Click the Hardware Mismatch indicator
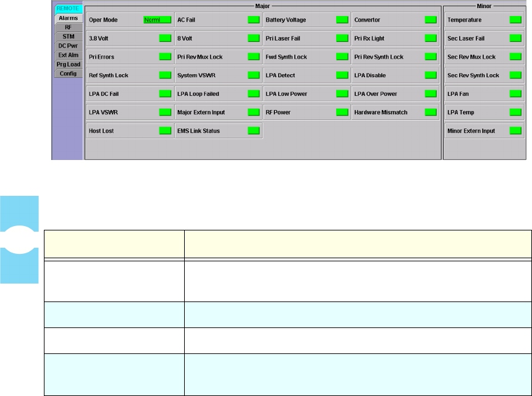Screen dimensions: 532x396 click(431, 112)
